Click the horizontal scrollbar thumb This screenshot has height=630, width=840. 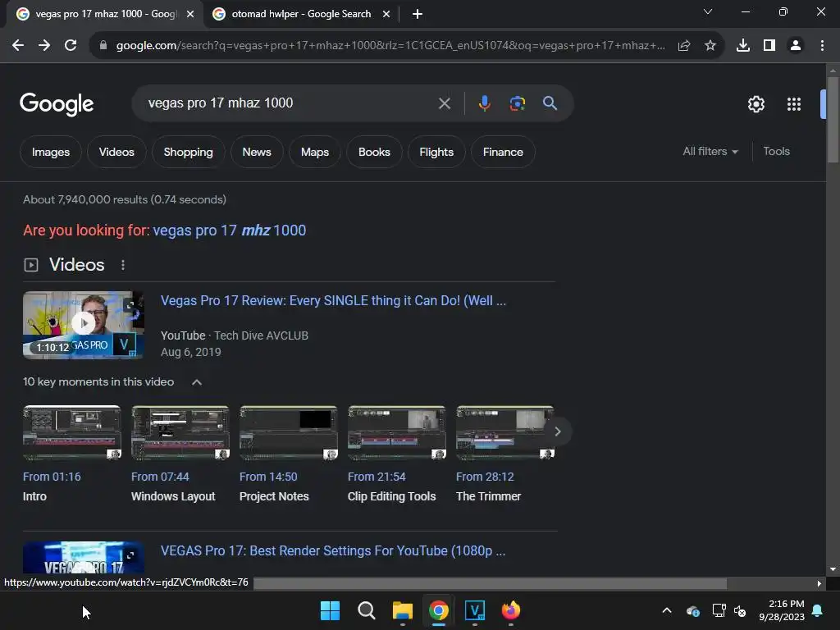click(x=490, y=583)
